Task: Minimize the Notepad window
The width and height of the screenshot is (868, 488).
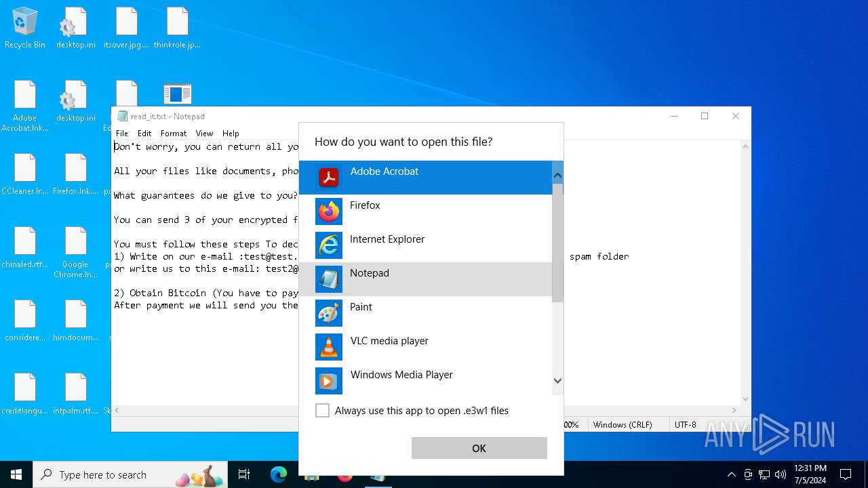Action: [x=674, y=116]
